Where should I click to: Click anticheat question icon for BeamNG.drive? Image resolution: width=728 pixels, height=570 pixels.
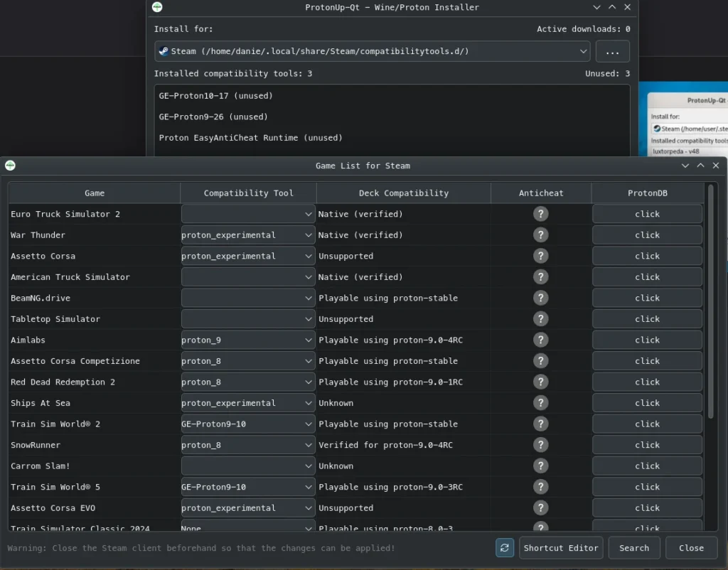[540, 298]
